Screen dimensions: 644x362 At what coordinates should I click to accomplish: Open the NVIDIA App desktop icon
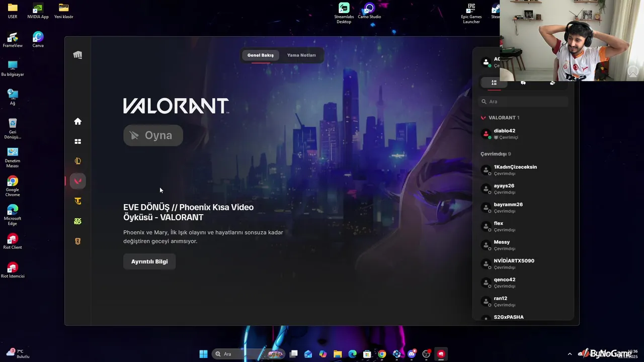(x=38, y=11)
